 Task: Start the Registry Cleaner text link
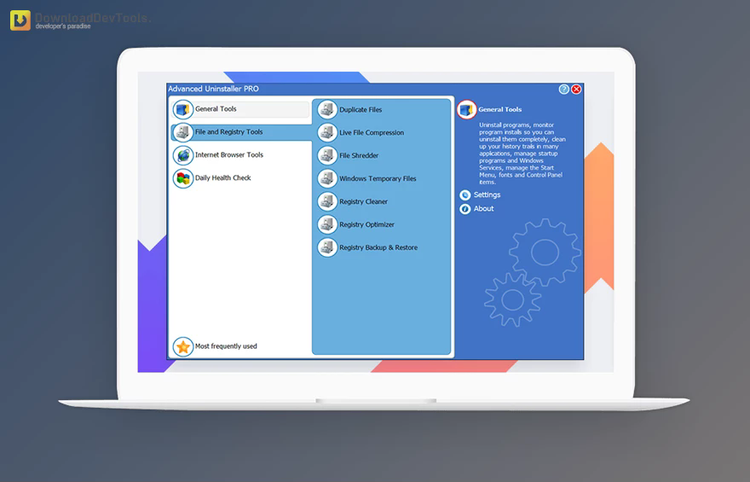tap(364, 202)
